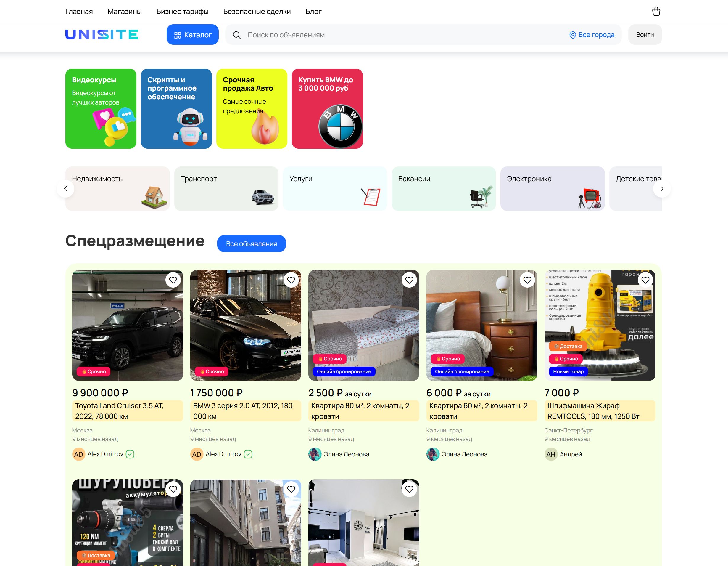Go to Магазины in the top menu
Viewport: 728px width, 566px height.
[x=124, y=11]
